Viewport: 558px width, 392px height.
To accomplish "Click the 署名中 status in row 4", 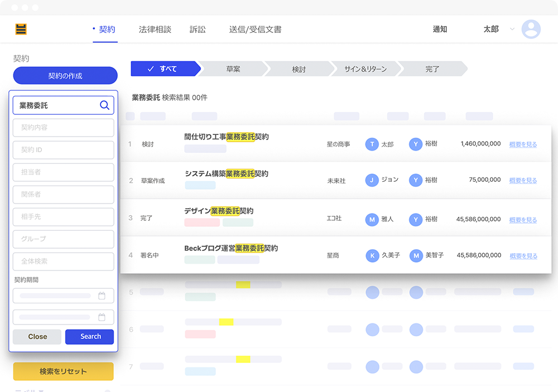I will click(150, 255).
